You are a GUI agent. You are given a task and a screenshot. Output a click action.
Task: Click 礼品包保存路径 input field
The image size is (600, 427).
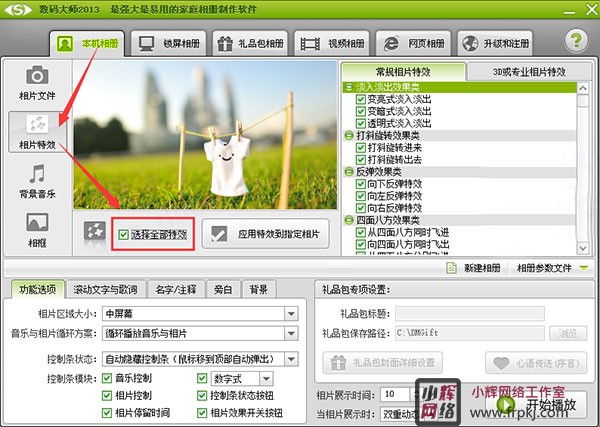click(x=470, y=333)
